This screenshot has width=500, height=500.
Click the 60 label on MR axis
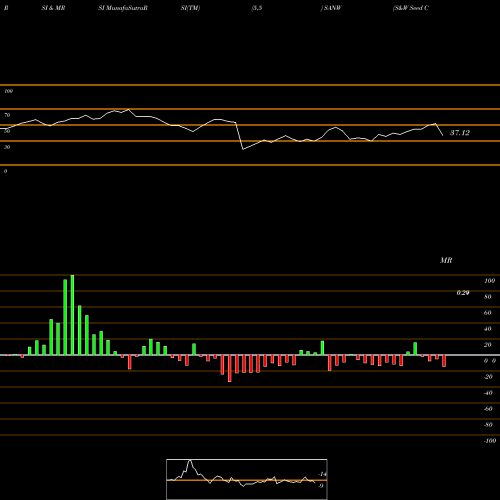pyautogui.click(x=488, y=313)
